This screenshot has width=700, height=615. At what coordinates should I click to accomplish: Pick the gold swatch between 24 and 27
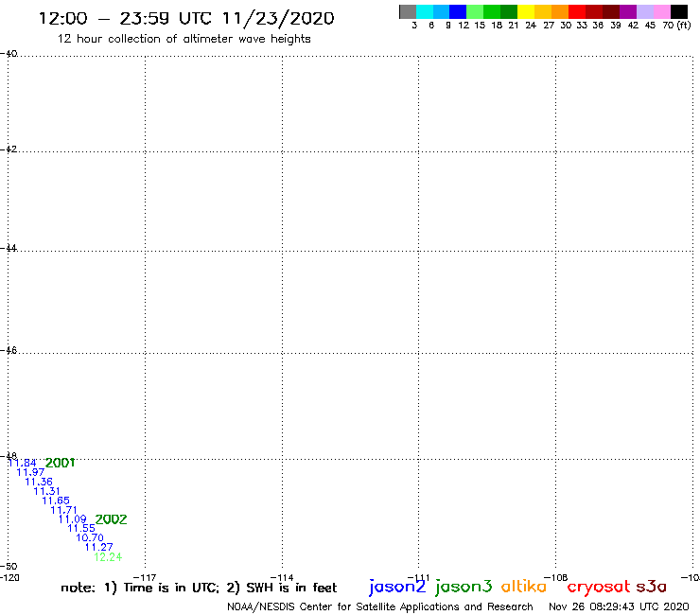pyautogui.click(x=543, y=11)
